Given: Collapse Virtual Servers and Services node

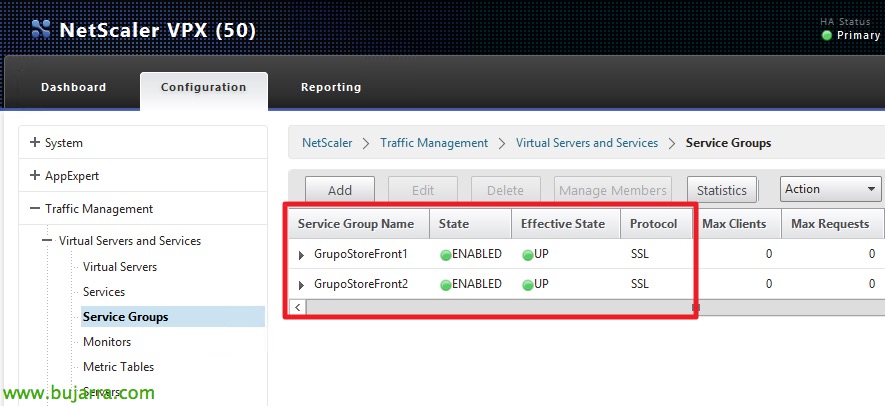Looking at the screenshot, I should 49,241.
